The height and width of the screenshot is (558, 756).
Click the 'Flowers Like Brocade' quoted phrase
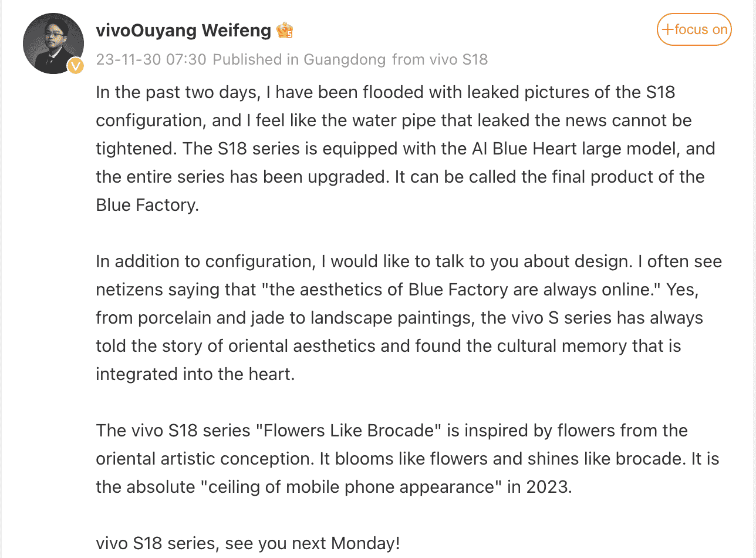352,431
